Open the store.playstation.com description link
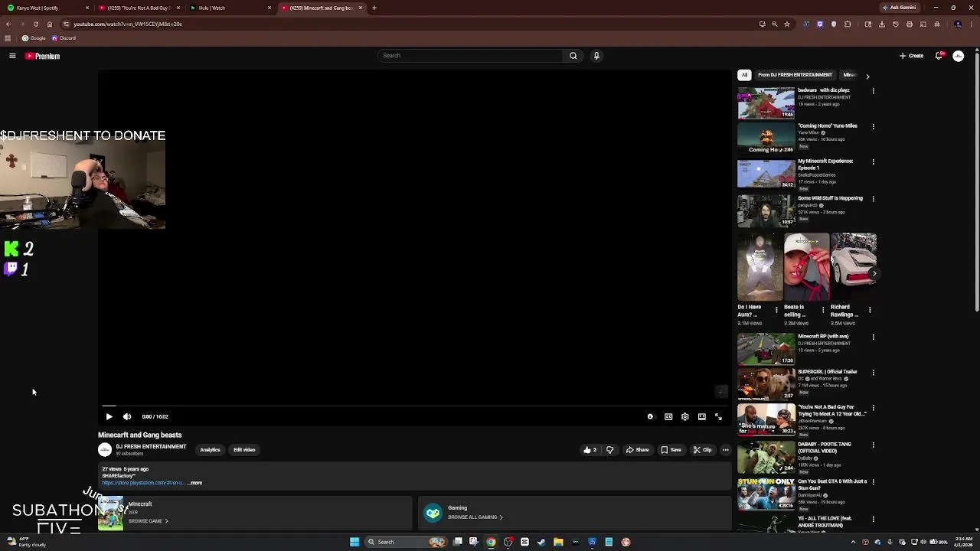 [143, 483]
